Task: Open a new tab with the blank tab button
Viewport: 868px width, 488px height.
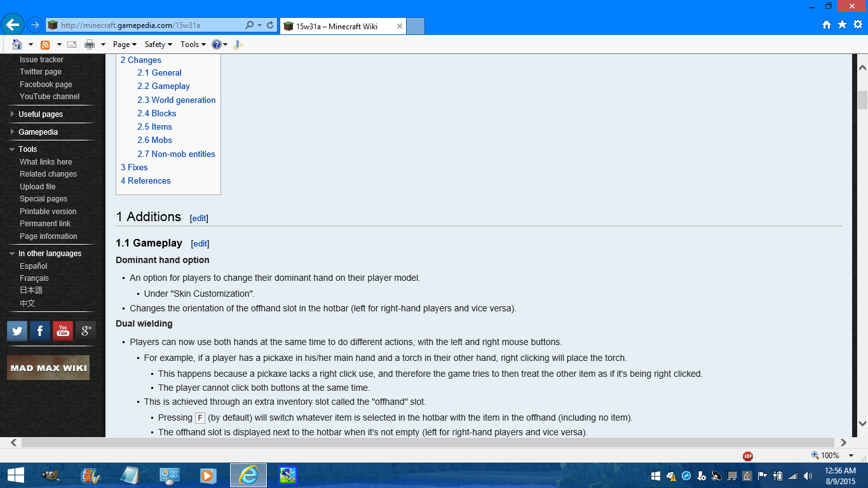Action: click(x=415, y=26)
